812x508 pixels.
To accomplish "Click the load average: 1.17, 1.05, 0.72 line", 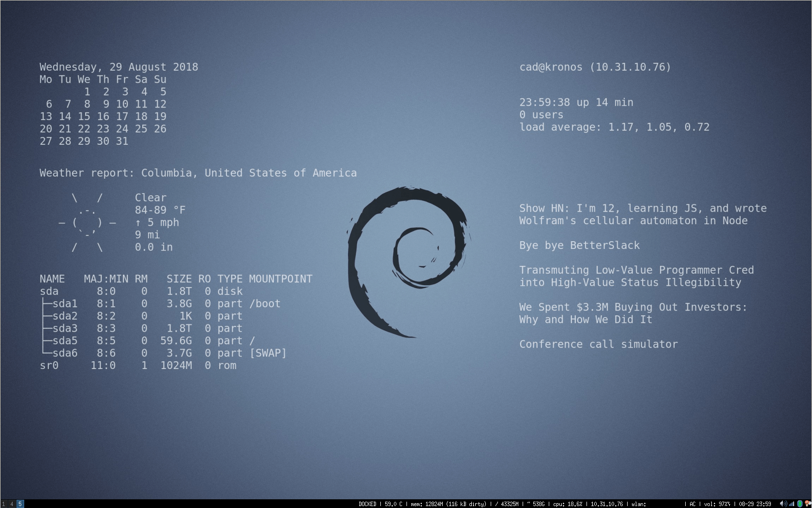I will pyautogui.click(x=615, y=127).
